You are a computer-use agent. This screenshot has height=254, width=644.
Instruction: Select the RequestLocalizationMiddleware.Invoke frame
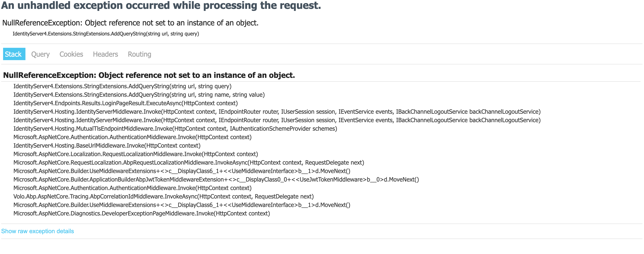136,154
